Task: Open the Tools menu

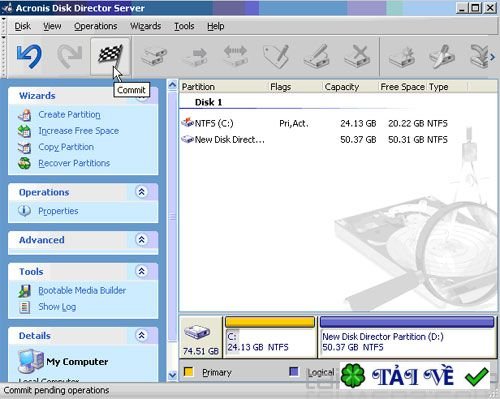Action: coord(184,26)
